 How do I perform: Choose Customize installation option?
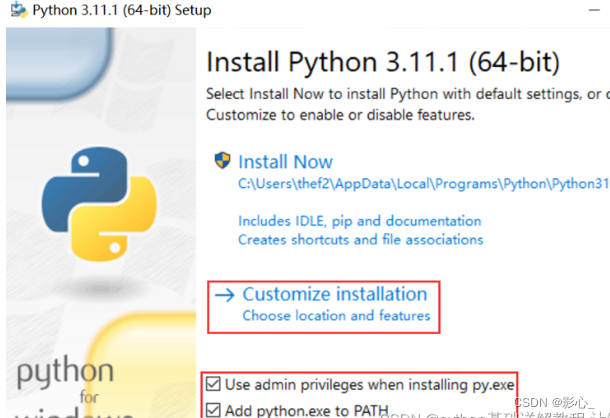335,294
